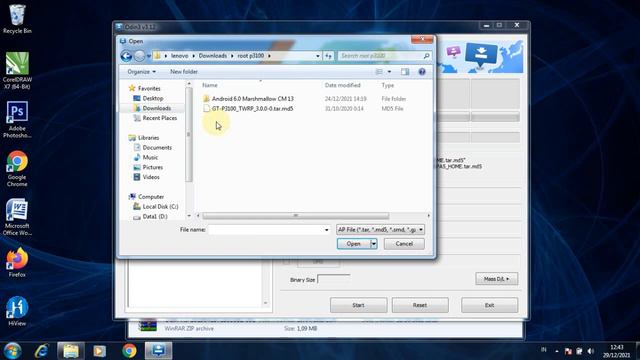Toggle the preview pane icon
The height and width of the screenshot is (360, 640).
[x=405, y=72]
